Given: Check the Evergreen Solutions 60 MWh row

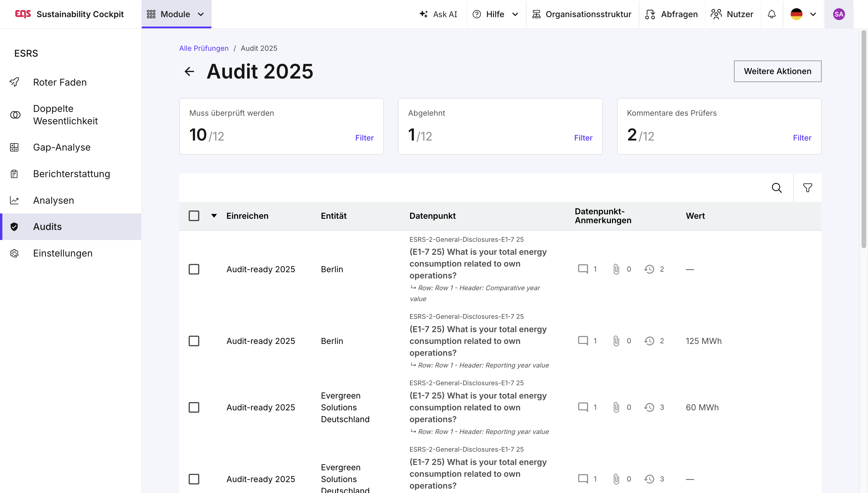Looking at the screenshot, I should click(194, 407).
